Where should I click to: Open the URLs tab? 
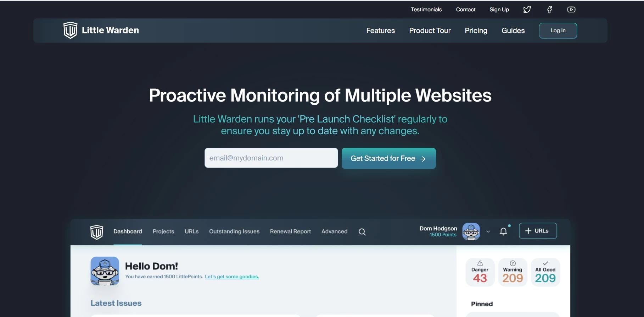[191, 231]
